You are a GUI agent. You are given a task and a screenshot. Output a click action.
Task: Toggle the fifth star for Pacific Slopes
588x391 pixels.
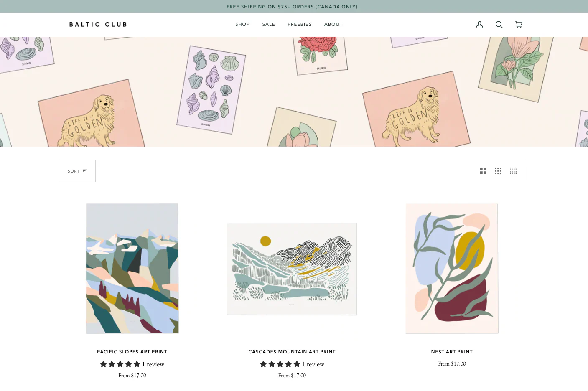pyautogui.click(x=137, y=364)
